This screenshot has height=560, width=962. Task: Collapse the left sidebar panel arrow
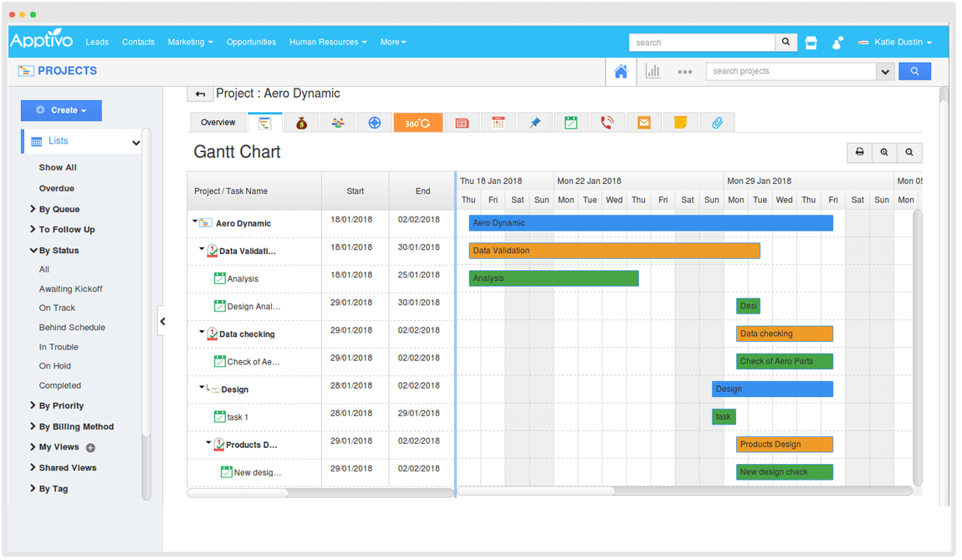click(x=162, y=321)
